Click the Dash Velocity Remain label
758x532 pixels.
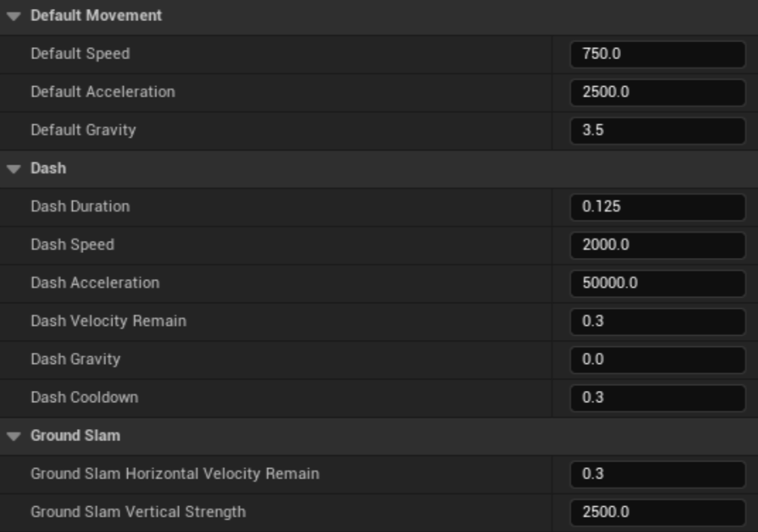109,320
